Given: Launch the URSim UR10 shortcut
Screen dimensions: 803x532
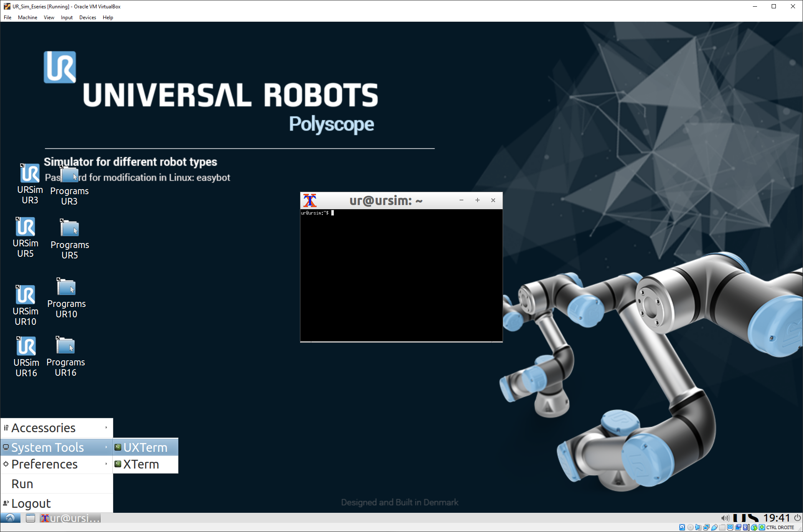Looking at the screenshot, I should point(25,296).
